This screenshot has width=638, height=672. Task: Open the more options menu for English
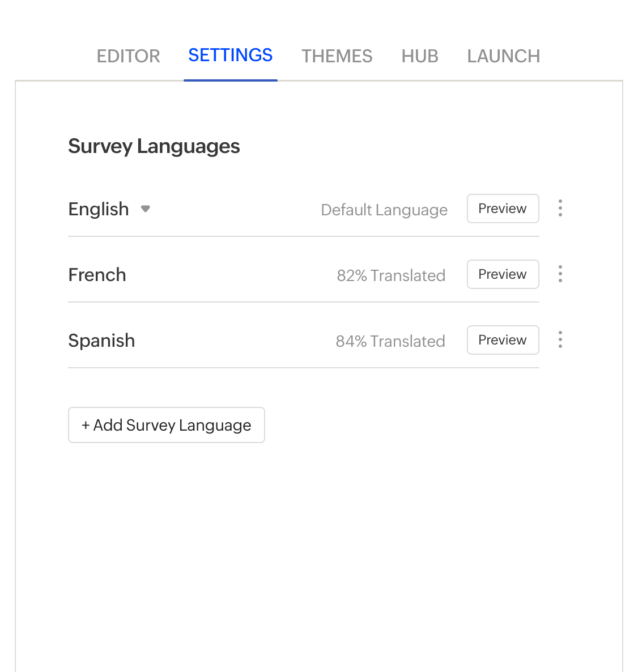560,209
